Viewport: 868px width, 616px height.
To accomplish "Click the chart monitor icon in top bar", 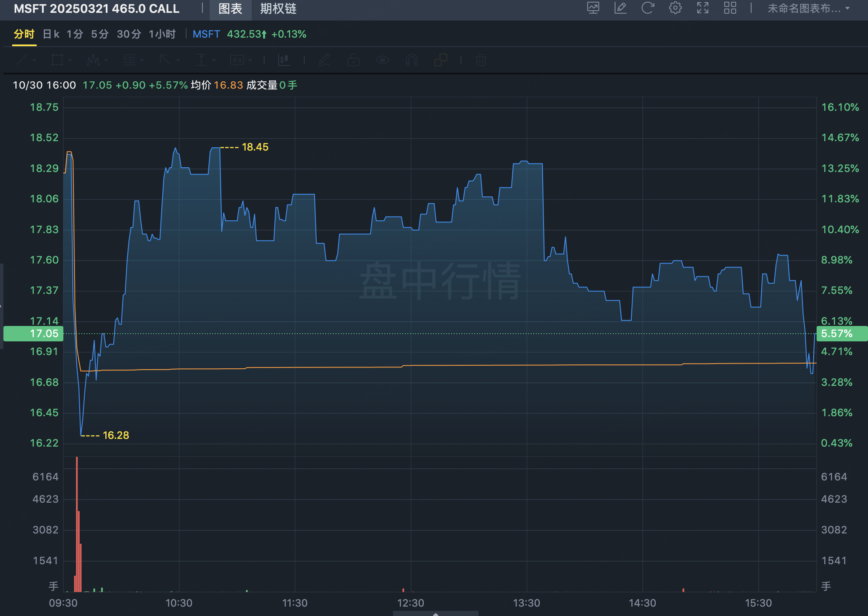I will pos(593,8).
